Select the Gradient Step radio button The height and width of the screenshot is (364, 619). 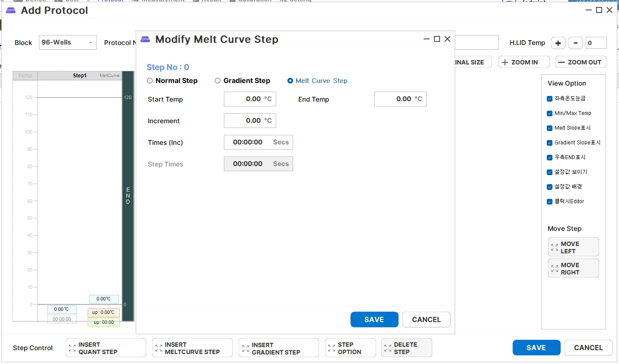click(x=218, y=81)
